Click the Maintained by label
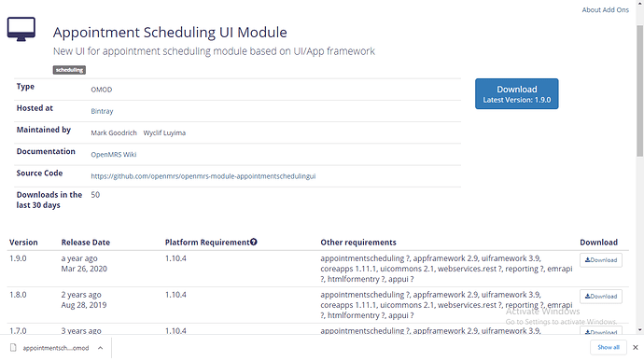 44,130
